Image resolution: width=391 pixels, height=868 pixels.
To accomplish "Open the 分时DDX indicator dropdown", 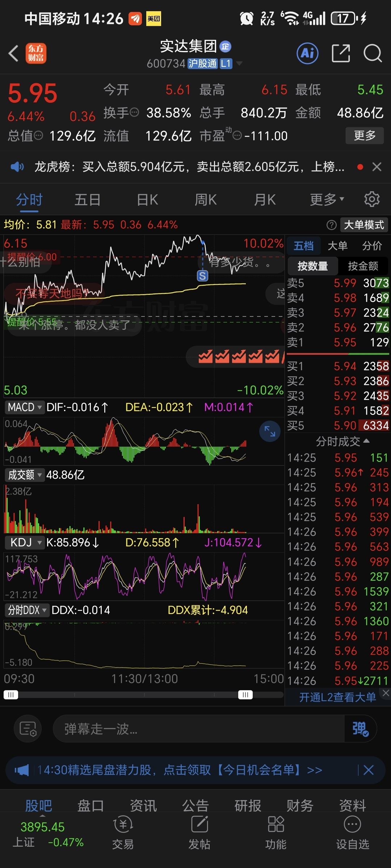I will click(x=27, y=610).
